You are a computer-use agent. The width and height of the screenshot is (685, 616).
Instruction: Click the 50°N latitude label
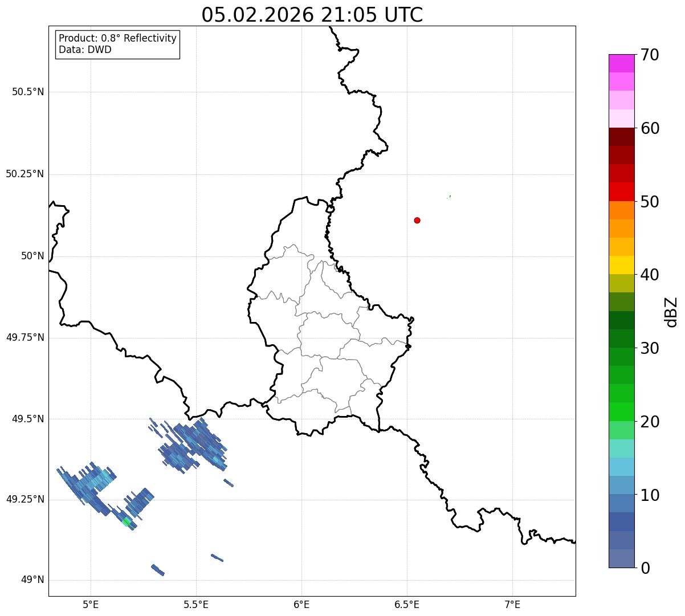pyautogui.click(x=32, y=256)
